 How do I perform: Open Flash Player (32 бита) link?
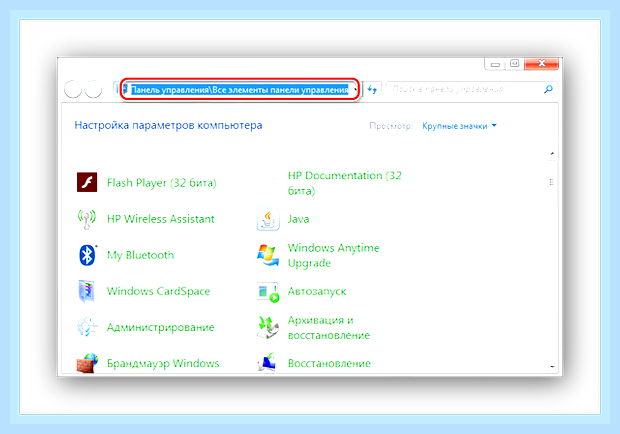162,183
